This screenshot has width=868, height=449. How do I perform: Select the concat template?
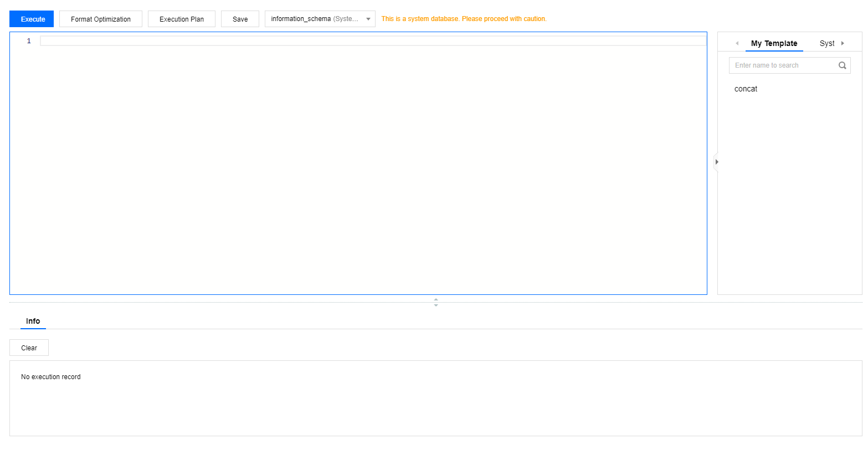pos(746,89)
